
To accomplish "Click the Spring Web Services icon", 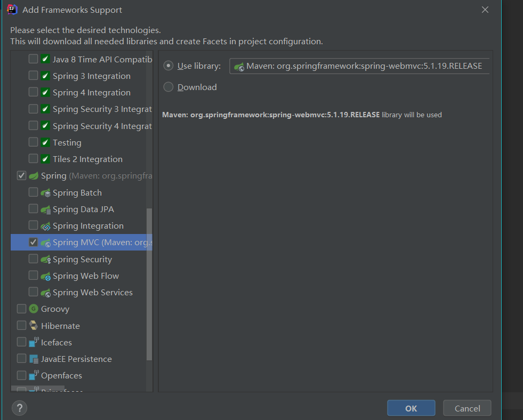I will click(x=46, y=293).
